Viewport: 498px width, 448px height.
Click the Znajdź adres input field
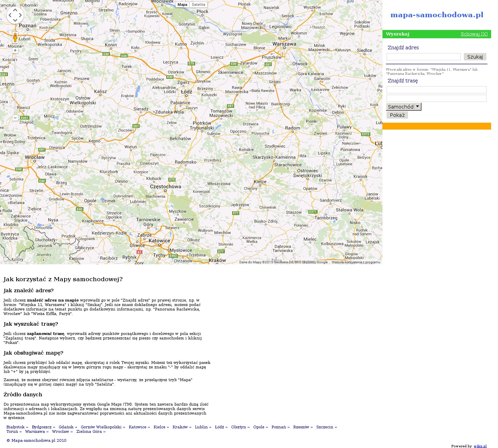point(424,57)
